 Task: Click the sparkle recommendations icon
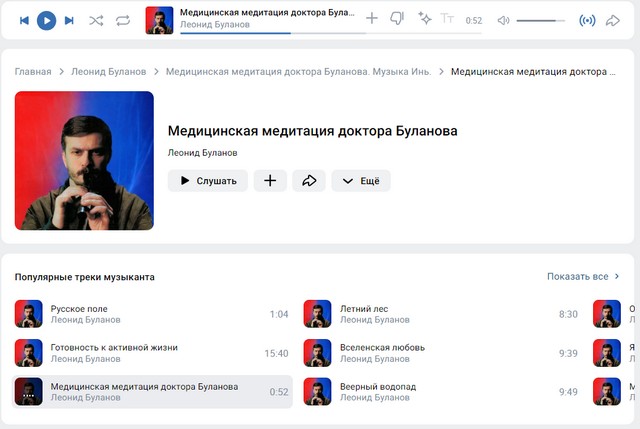click(x=425, y=19)
